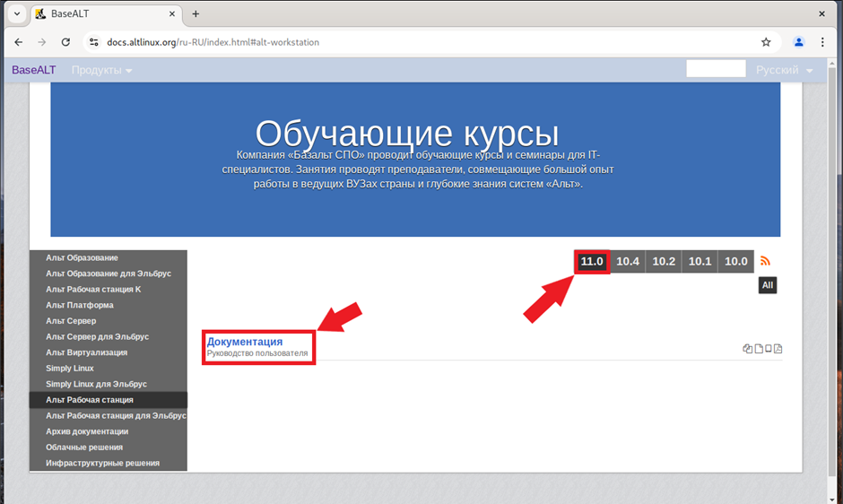
Task: Open the EPUB e-book version icon
Action: pyautogui.click(x=769, y=349)
